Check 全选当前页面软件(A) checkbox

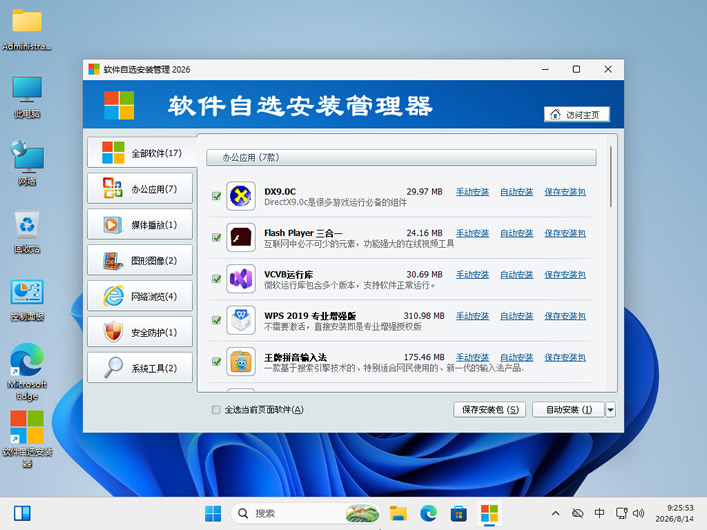pyautogui.click(x=216, y=410)
